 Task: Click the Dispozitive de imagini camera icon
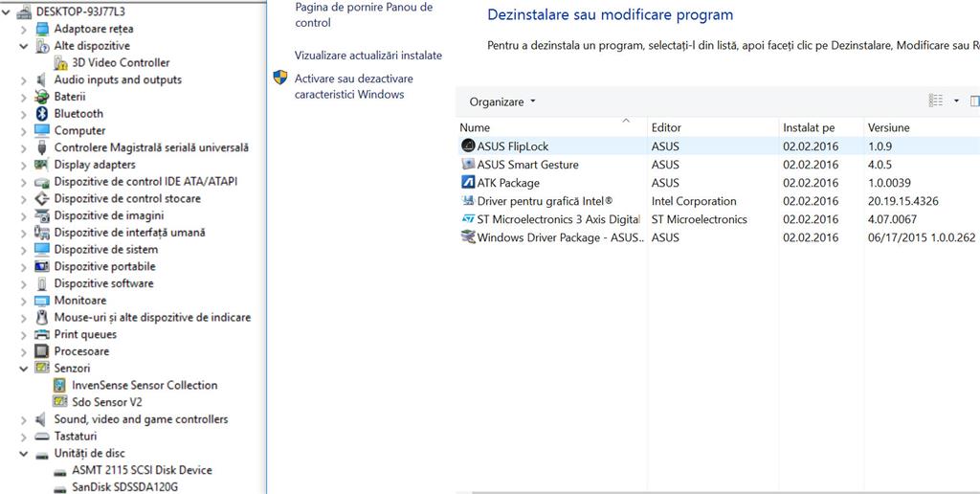[x=42, y=215]
